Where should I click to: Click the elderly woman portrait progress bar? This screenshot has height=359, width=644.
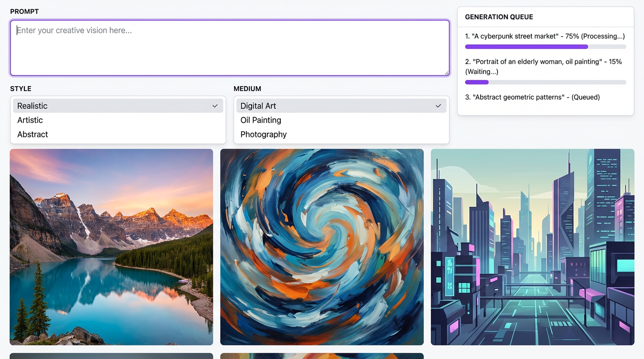tap(545, 82)
